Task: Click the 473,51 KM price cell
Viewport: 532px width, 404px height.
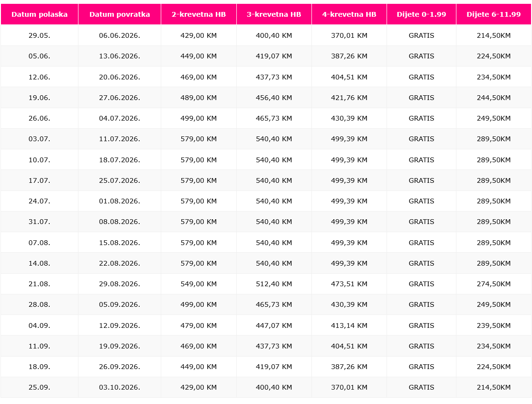Action: point(349,284)
